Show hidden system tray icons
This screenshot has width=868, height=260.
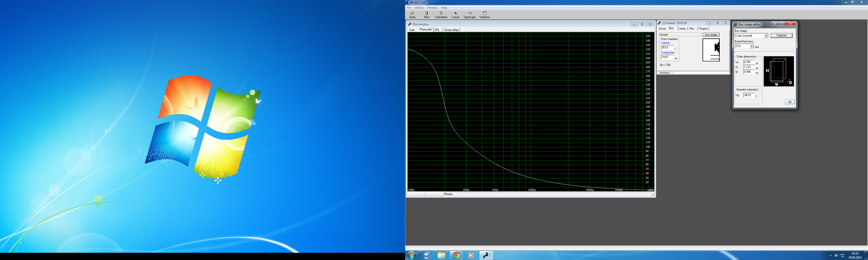pyautogui.click(x=831, y=256)
